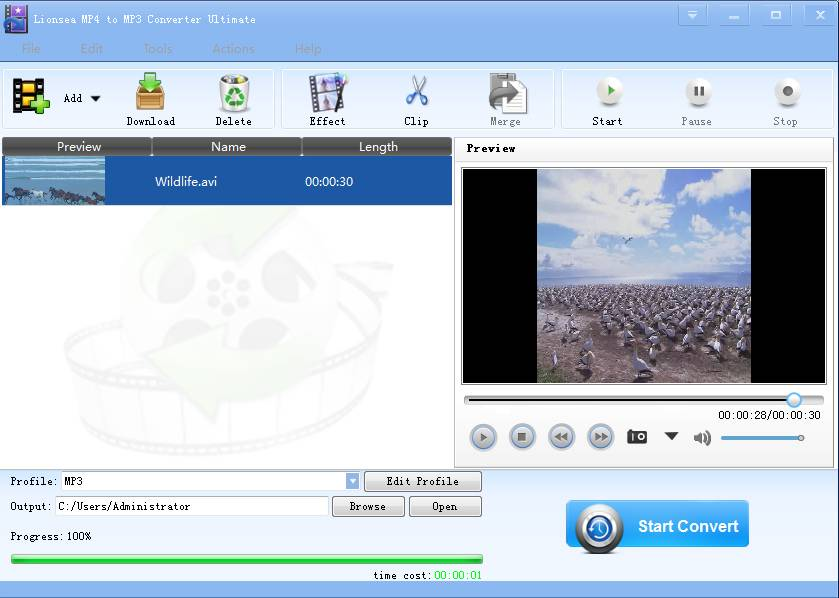
Task: Take a snapshot with camera icon
Action: point(637,437)
